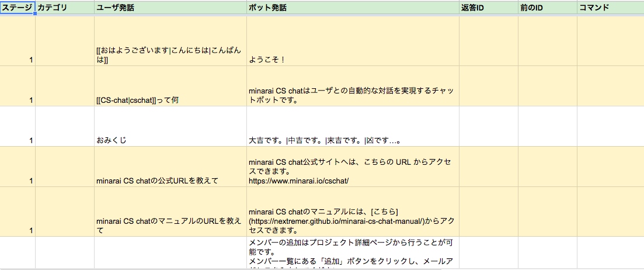The width and height of the screenshot is (644, 270).
Task: Click the マニュアルのURLを教えて user utterance cell
Action: coord(170,212)
